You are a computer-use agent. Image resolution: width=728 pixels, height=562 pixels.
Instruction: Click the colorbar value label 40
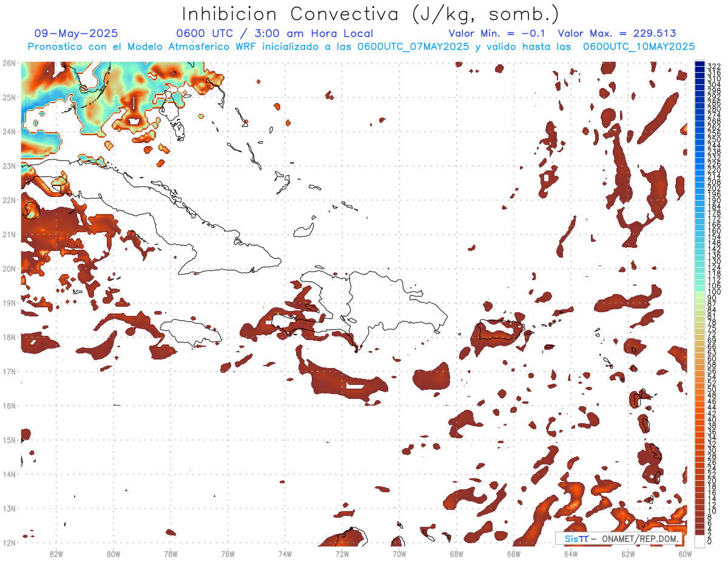click(x=712, y=420)
